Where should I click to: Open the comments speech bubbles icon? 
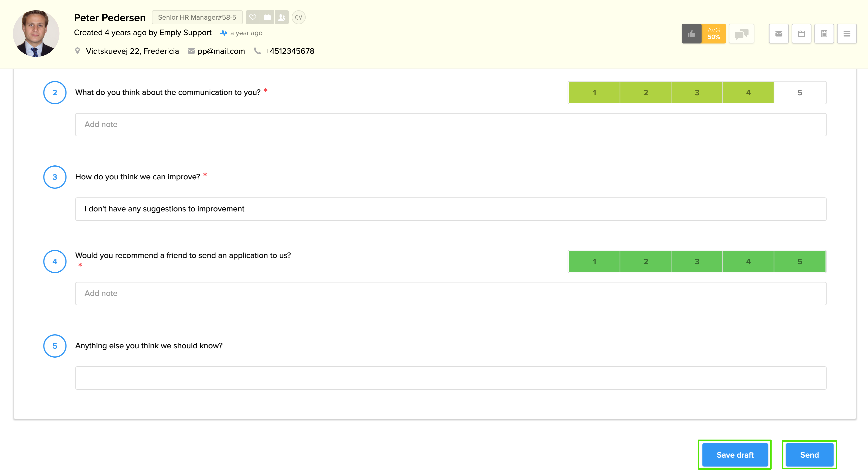741,33
